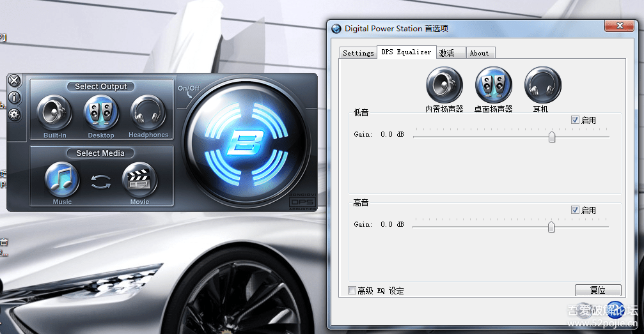This screenshot has width=644, height=334.
Task: Select 耳机 headphone icon in Equalizer tab
Action: pos(542,85)
